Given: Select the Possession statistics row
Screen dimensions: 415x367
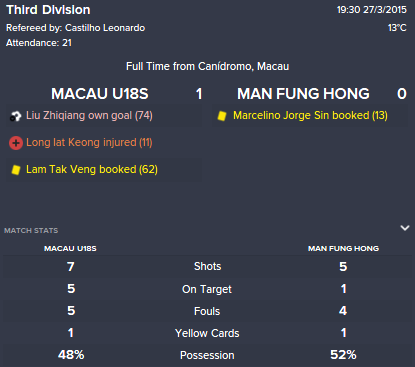Looking at the screenshot, I should click(207, 355).
